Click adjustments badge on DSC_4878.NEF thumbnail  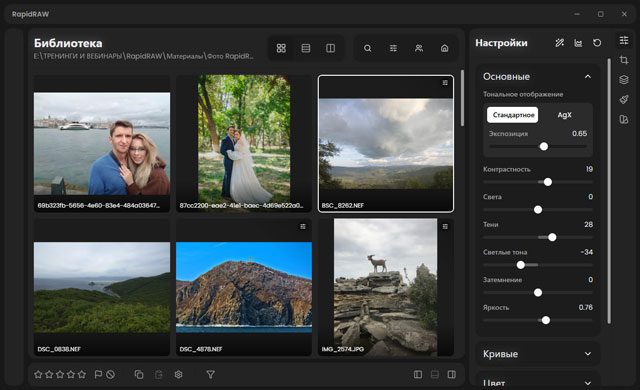(303, 226)
